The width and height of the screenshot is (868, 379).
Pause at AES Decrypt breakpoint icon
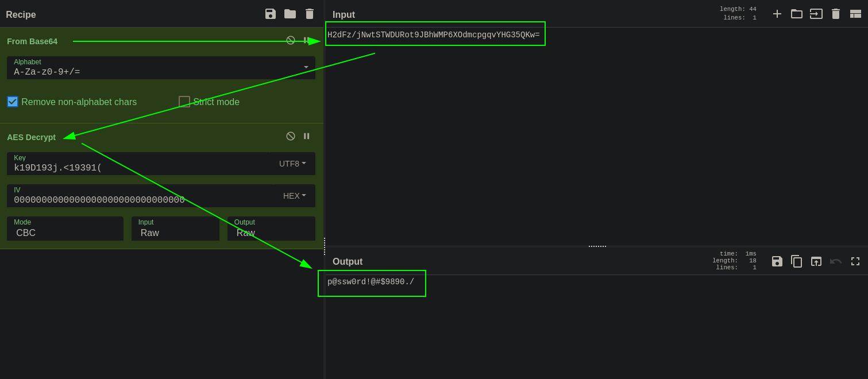[x=306, y=136]
